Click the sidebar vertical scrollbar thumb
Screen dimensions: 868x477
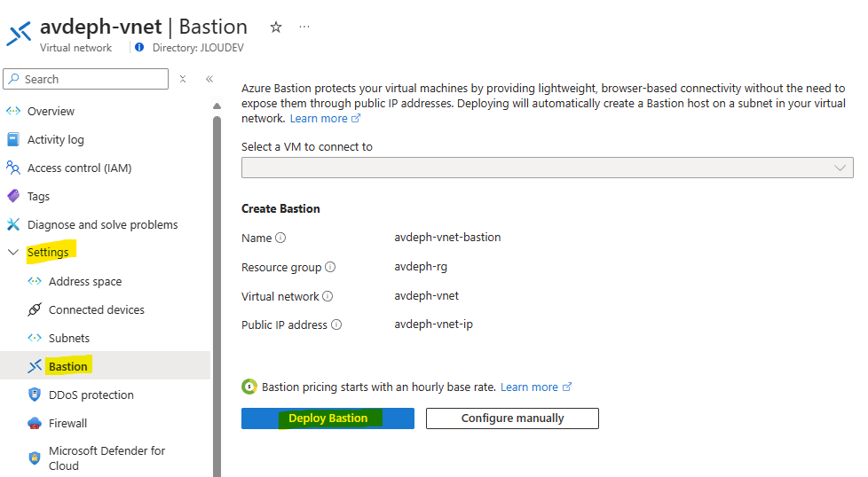coord(217,296)
